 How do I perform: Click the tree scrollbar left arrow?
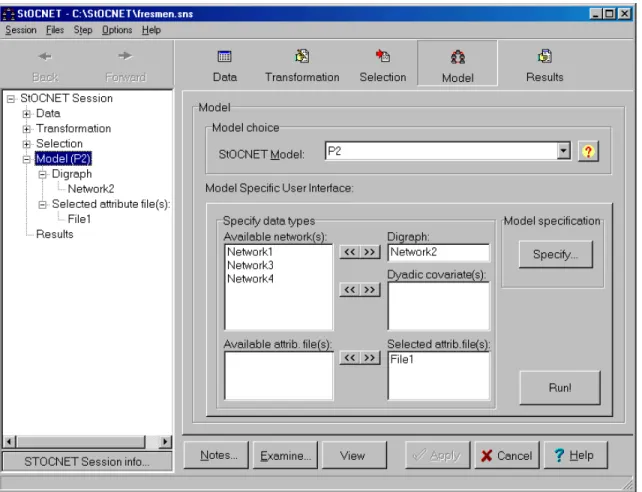point(9,442)
